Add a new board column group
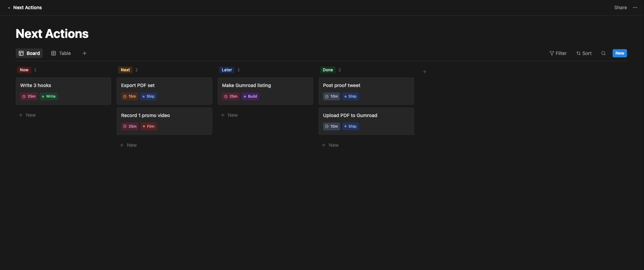 [x=425, y=72]
